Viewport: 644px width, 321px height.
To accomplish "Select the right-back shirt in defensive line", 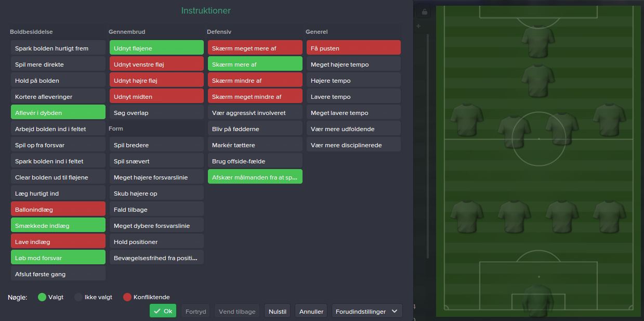I will 609,216.
